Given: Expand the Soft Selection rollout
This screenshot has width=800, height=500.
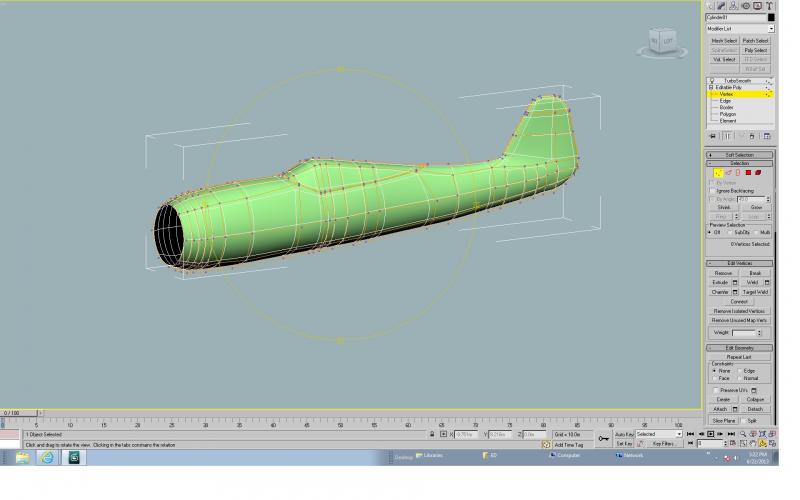Looking at the screenshot, I should point(739,155).
